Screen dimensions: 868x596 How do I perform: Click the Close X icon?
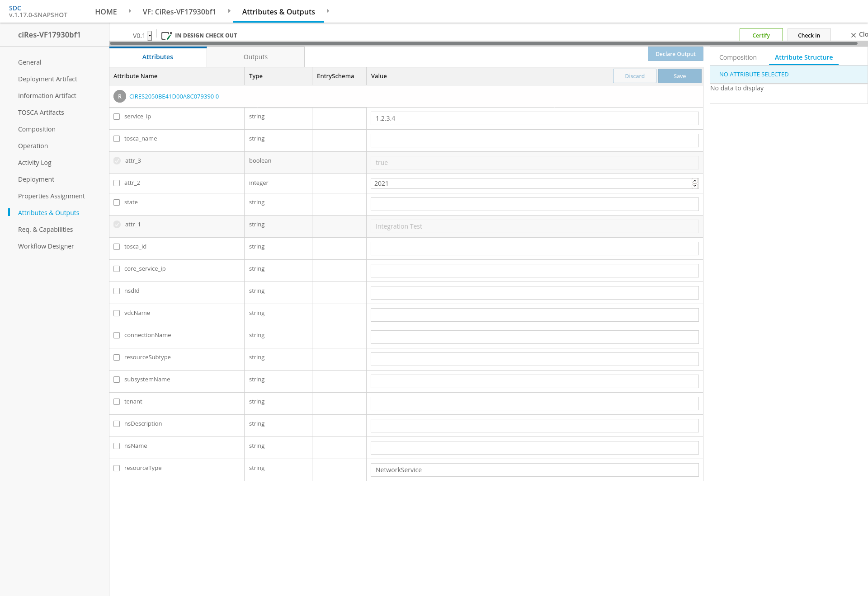pos(854,35)
